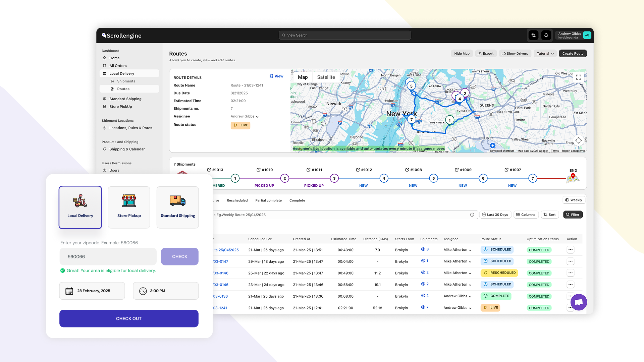Screen dimensions: 644x362
Task: Click the info icon in route search field
Action: (472, 215)
